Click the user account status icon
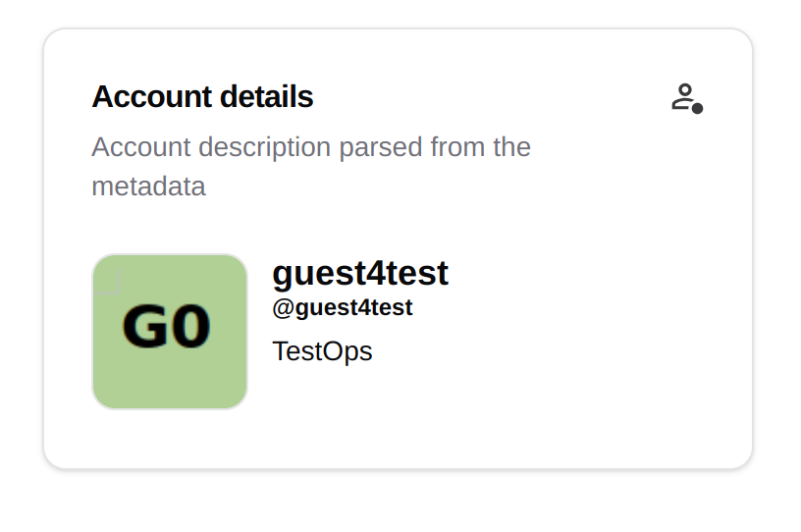 pyautogui.click(x=687, y=98)
